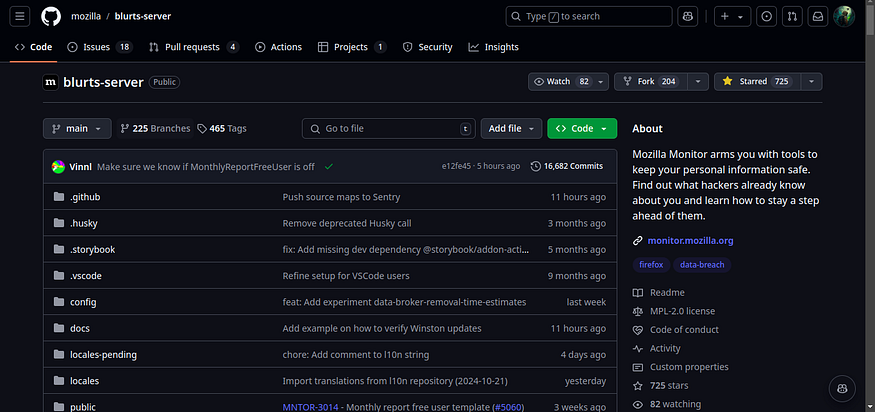Click the star icon next to 725 stars
Screen dimensions: 875x412
click(637, 386)
